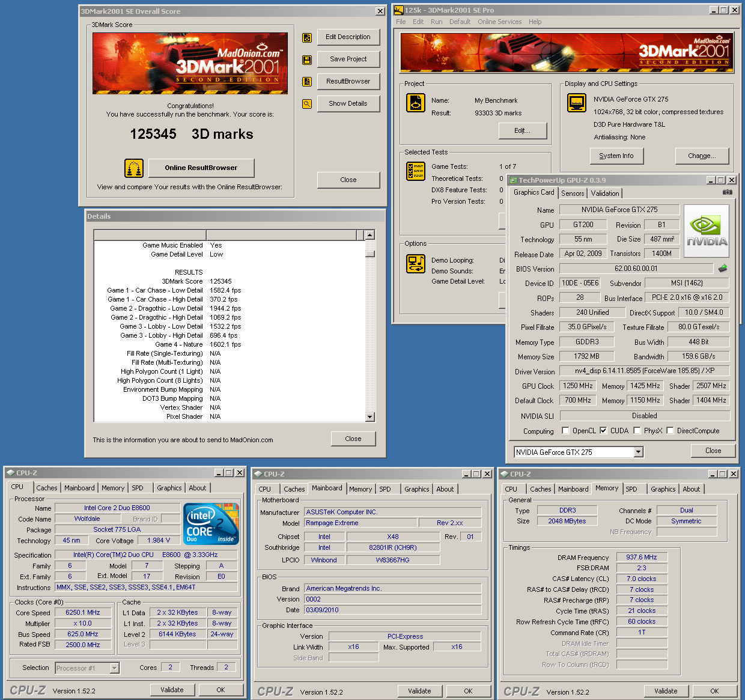Click the Save Project button
Image resolution: width=745 pixels, height=700 pixels.
click(348, 59)
